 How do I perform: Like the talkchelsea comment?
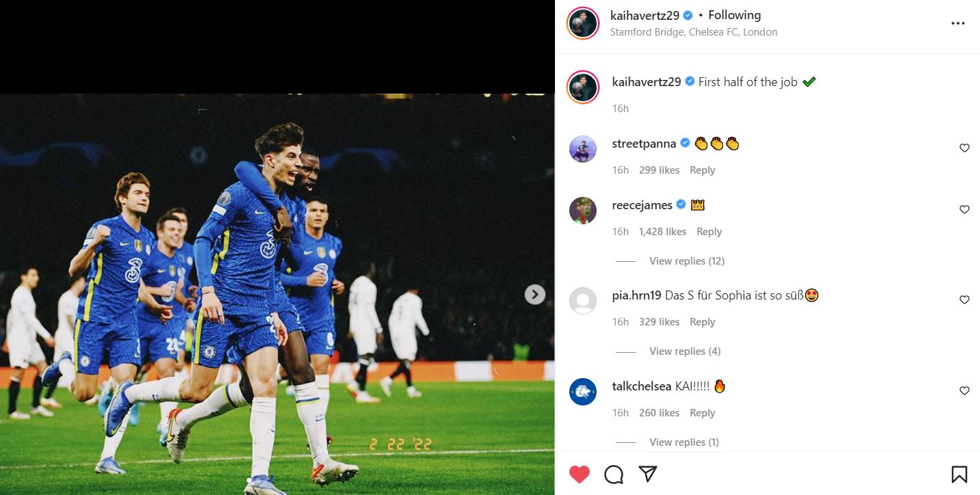[x=964, y=391]
